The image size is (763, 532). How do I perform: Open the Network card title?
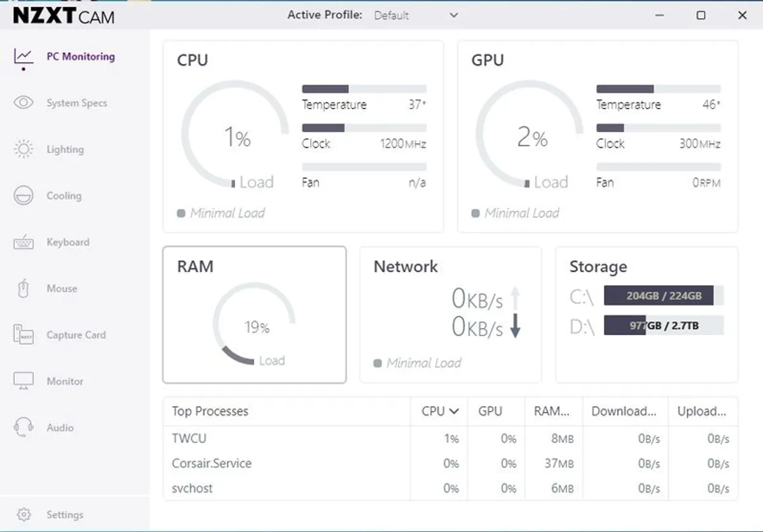[406, 266]
